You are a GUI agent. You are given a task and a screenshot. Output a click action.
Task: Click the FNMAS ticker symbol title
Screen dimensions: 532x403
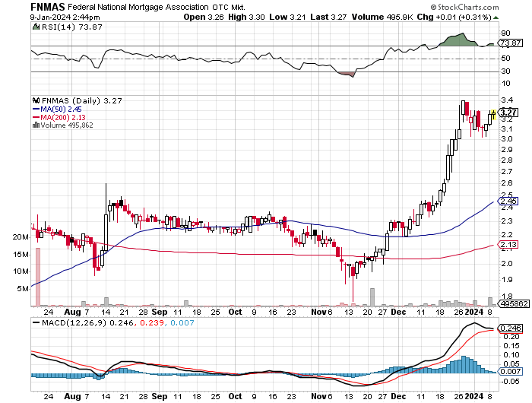pyautogui.click(x=47, y=7)
